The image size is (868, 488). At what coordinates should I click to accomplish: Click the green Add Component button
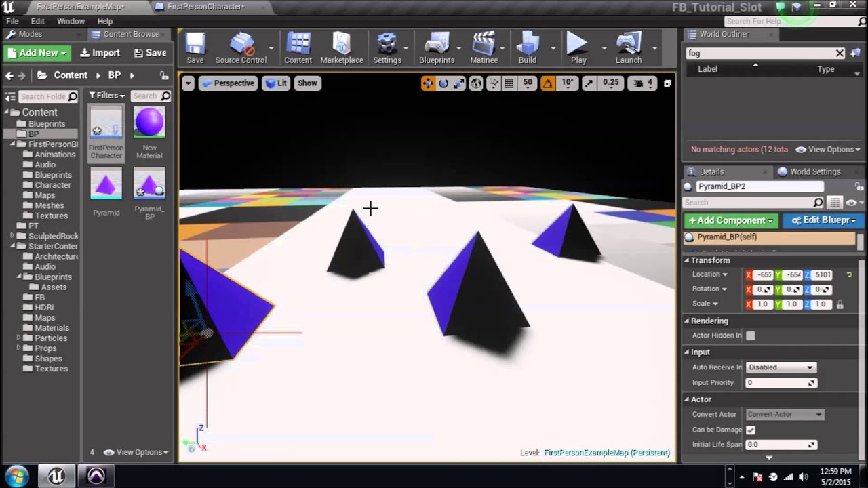point(732,220)
